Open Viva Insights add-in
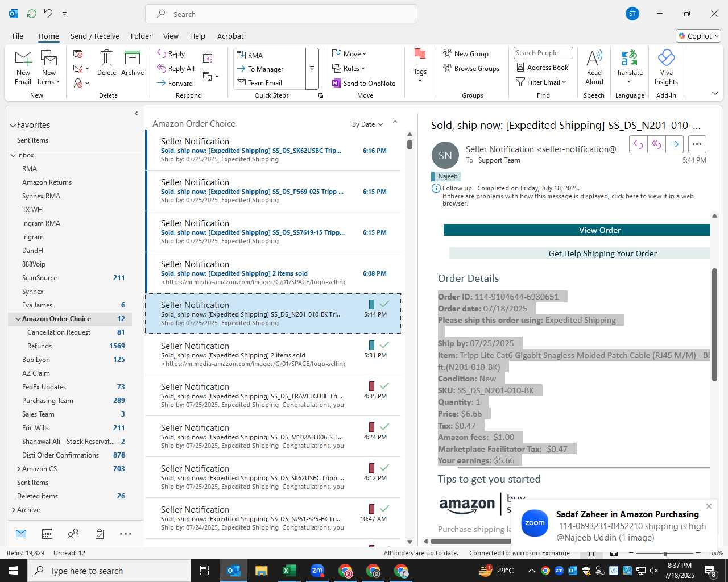Image resolution: width=728 pixels, height=582 pixels. click(x=666, y=67)
